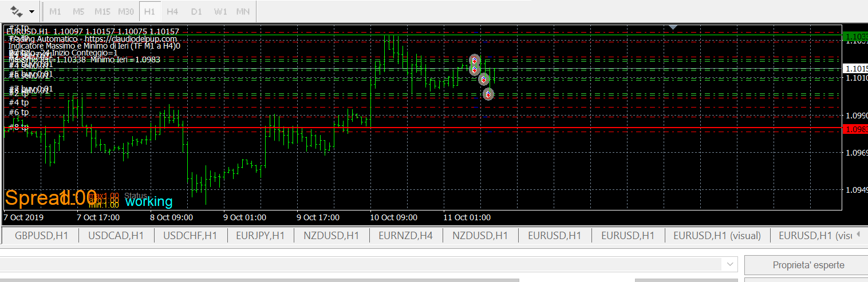868x282 pixels.
Task: Change timeframe to H4
Action: pos(172,11)
